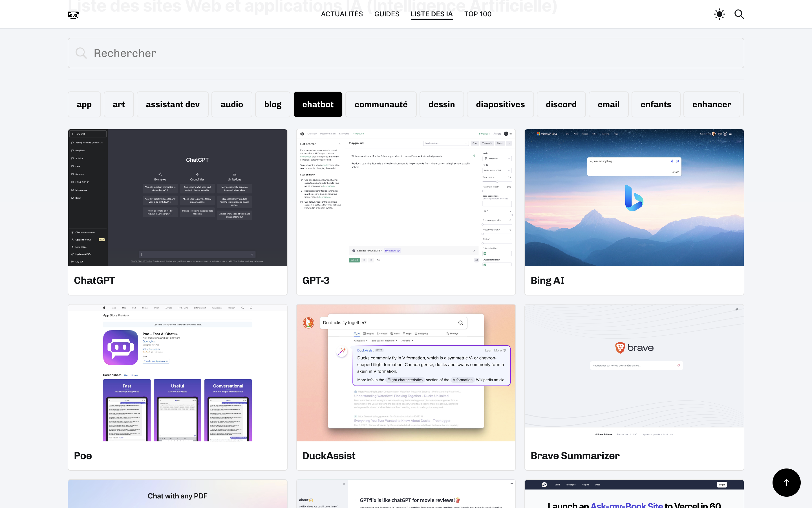Image resolution: width=812 pixels, height=508 pixels.
Task: Click the DuckDuckGo logo in DuckAssist thumbnail
Action: tap(308, 323)
